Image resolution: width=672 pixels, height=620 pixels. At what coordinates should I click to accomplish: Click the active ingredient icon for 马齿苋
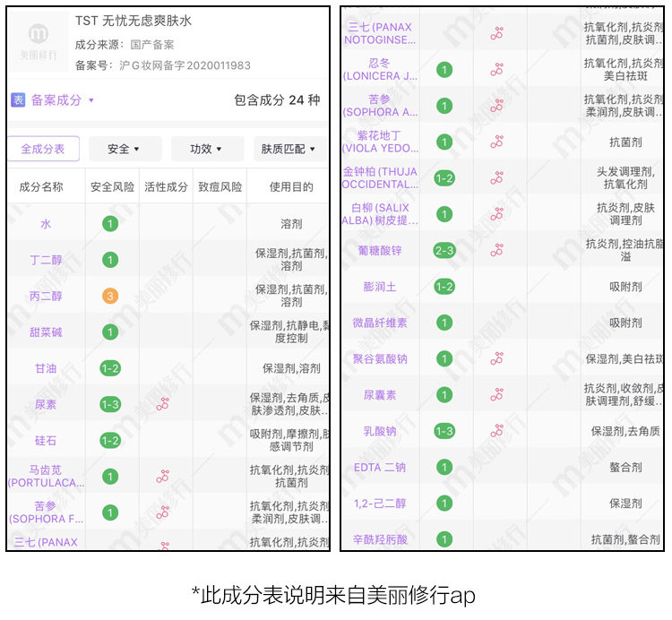coord(163,476)
